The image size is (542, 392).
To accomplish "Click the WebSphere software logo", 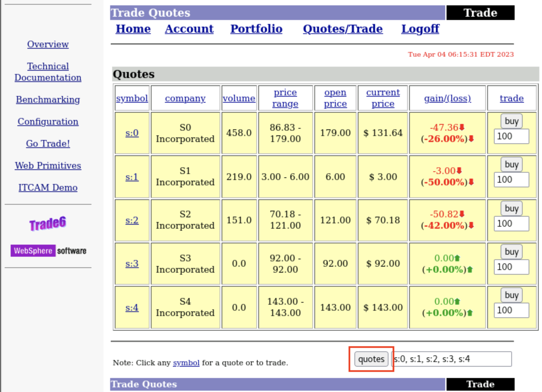I will (x=48, y=251).
